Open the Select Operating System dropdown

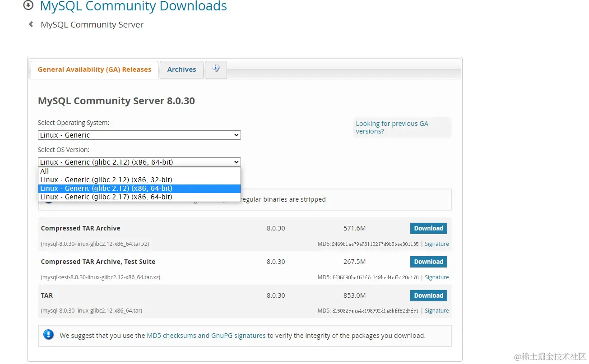[x=139, y=135]
